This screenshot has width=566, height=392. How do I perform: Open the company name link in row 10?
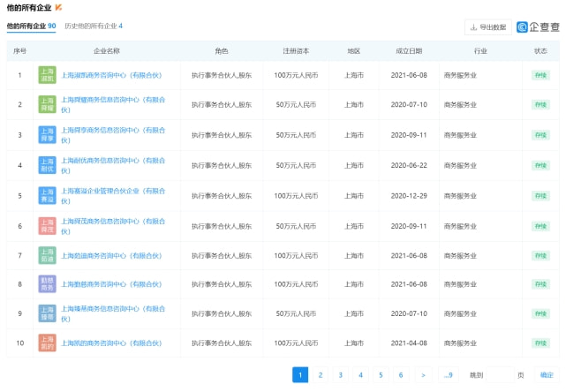pos(111,343)
